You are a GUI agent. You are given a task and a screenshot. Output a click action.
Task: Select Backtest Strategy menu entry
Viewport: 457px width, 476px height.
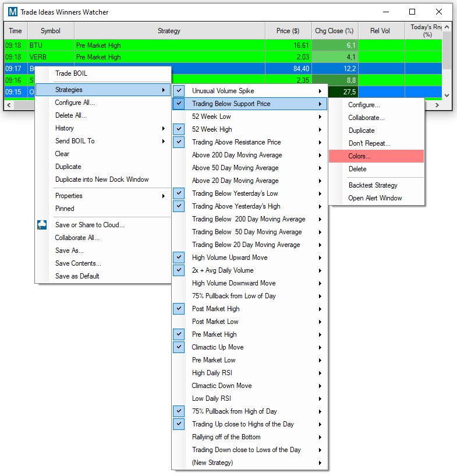[x=373, y=185]
